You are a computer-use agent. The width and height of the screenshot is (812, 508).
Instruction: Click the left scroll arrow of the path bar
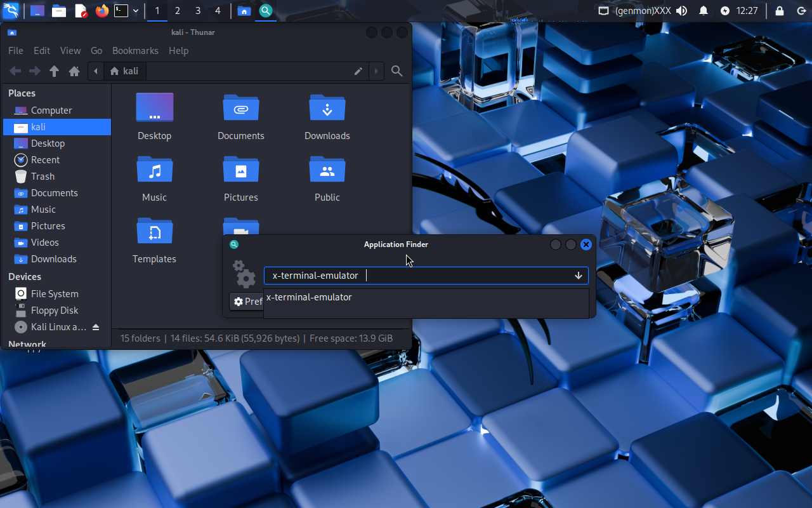tap(96, 71)
